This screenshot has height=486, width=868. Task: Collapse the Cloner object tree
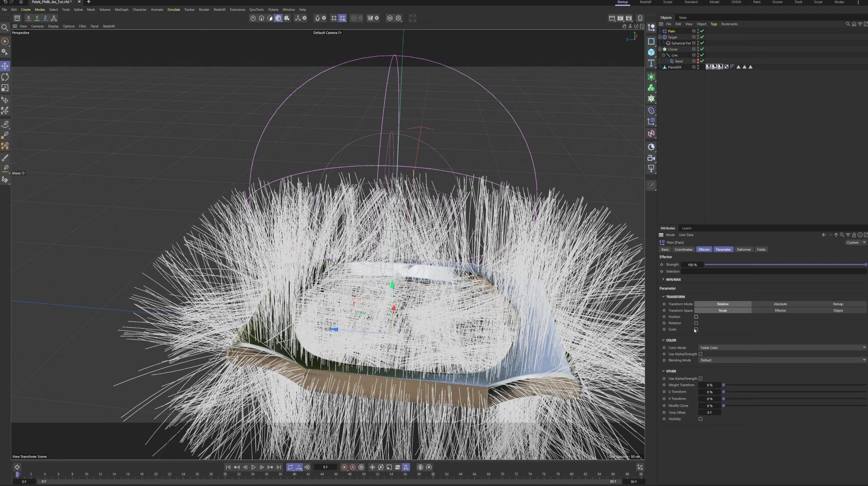pos(660,49)
